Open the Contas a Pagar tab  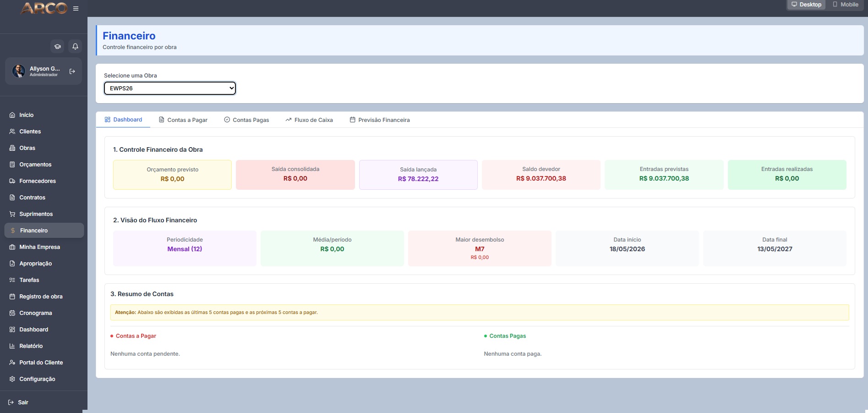point(183,120)
